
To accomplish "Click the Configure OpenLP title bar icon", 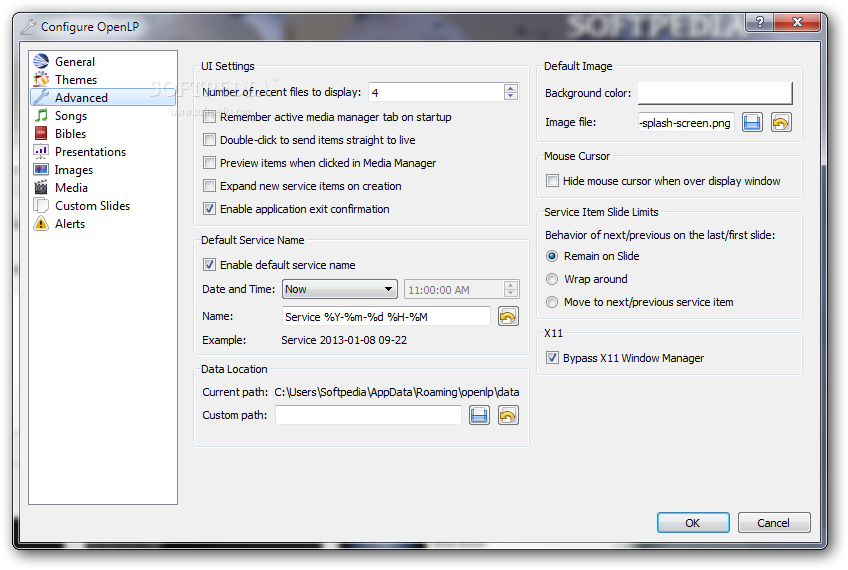I will coord(28,26).
